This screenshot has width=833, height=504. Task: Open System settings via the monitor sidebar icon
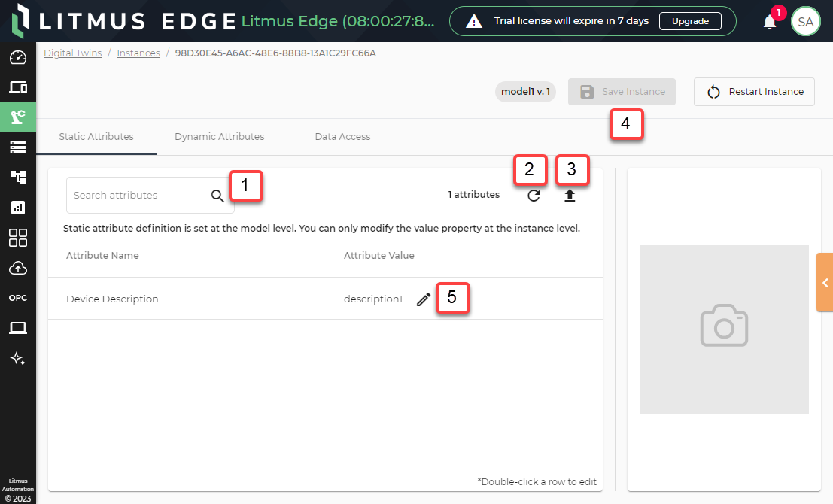18,327
